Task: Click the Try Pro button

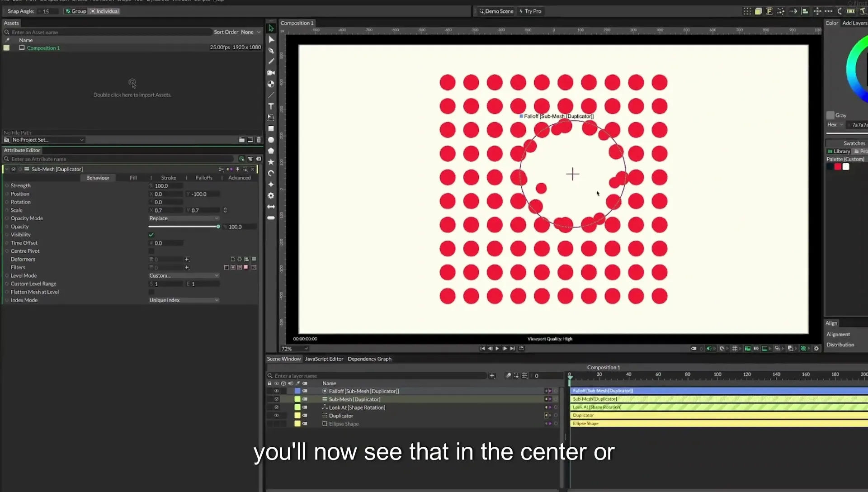Action: (x=530, y=11)
